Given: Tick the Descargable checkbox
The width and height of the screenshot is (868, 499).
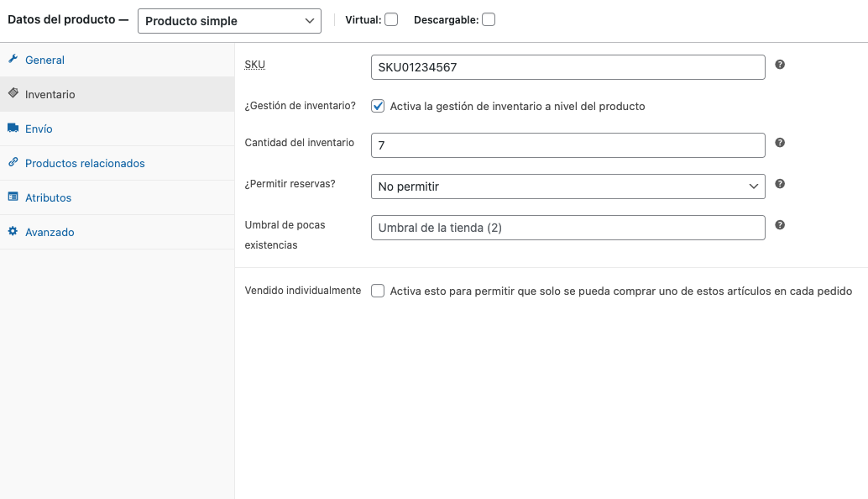Looking at the screenshot, I should (x=489, y=20).
